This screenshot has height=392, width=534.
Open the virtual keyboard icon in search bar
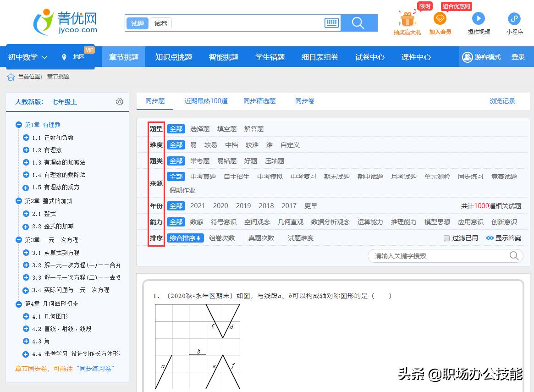pyautogui.click(x=331, y=23)
